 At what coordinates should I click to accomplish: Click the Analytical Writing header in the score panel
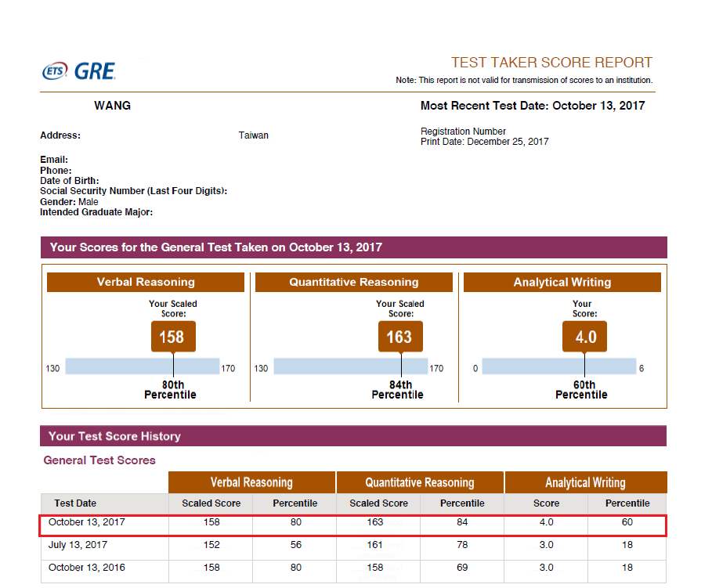(562, 282)
